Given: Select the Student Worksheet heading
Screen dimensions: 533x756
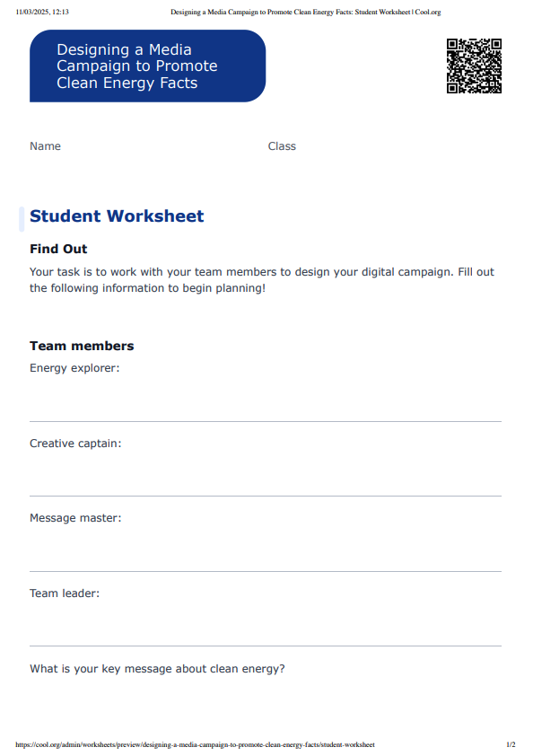Looking at the screenshot, I should click(117, 216).
